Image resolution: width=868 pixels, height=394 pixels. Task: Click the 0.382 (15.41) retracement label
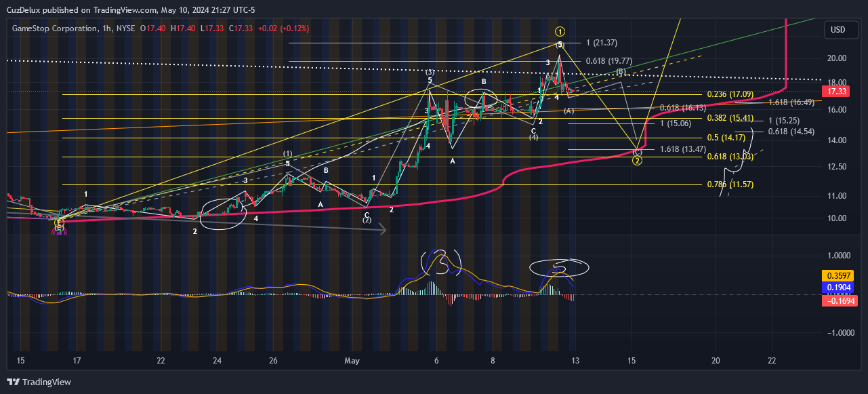(730, 118)
